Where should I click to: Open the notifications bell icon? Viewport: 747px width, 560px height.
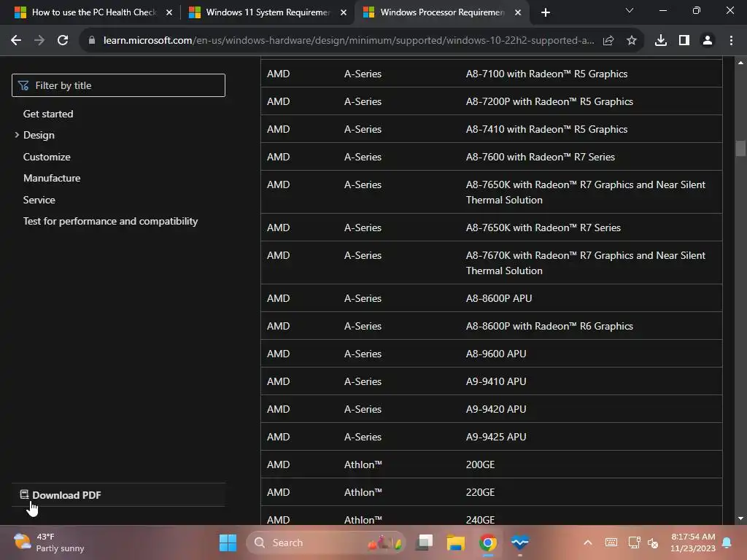point(727,542)
